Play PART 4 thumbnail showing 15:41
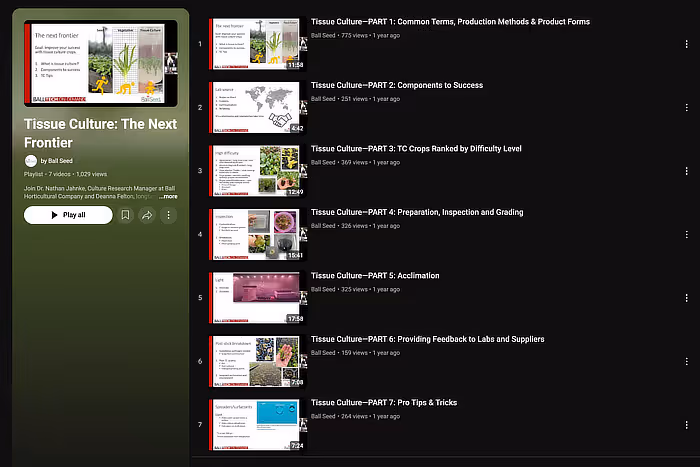 (258, 234)
